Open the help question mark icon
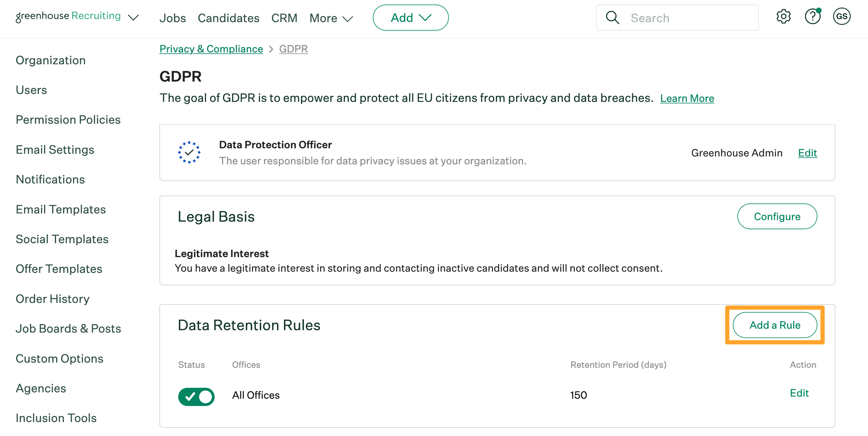The image size is (868, 436). pyautogui.click(x=813, y=17)
